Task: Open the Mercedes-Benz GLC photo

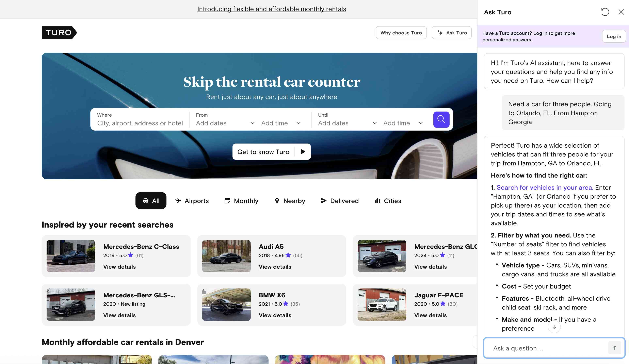Action: (x=382, y=256)
